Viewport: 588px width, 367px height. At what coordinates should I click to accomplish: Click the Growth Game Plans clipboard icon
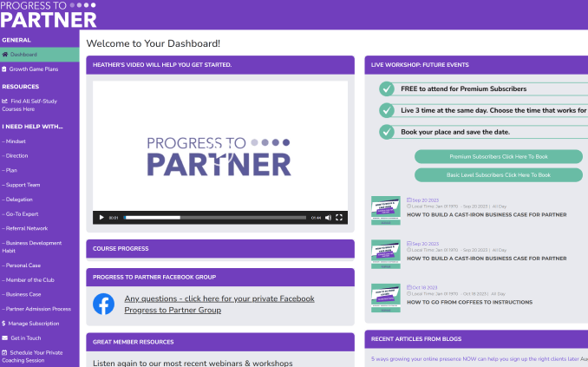click(4, 69)
